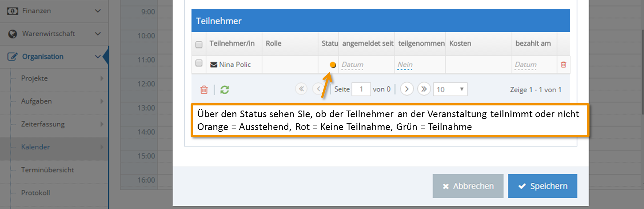Open the rows-per-page dropdown showing 10

[x=450, y=89]
